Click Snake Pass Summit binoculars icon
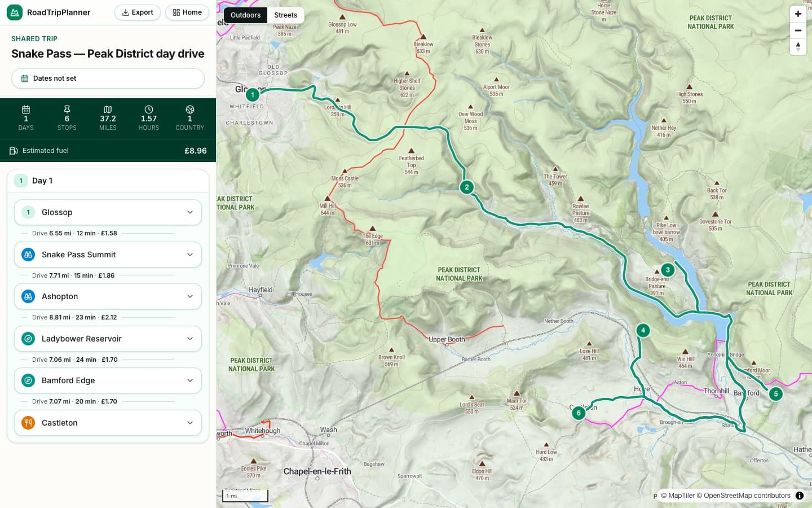This screenshot has height=508, width=812. (x=28, y=255)
